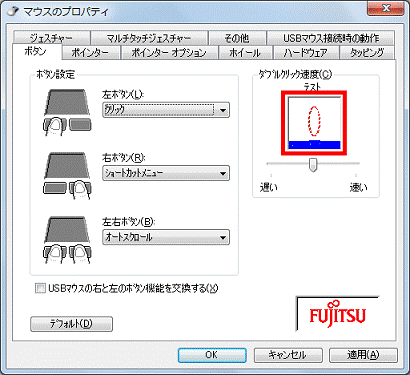Viewport: 410px width, 375px height.
Task: Click the right-button touchpad illustration icon
Action: 68,176
